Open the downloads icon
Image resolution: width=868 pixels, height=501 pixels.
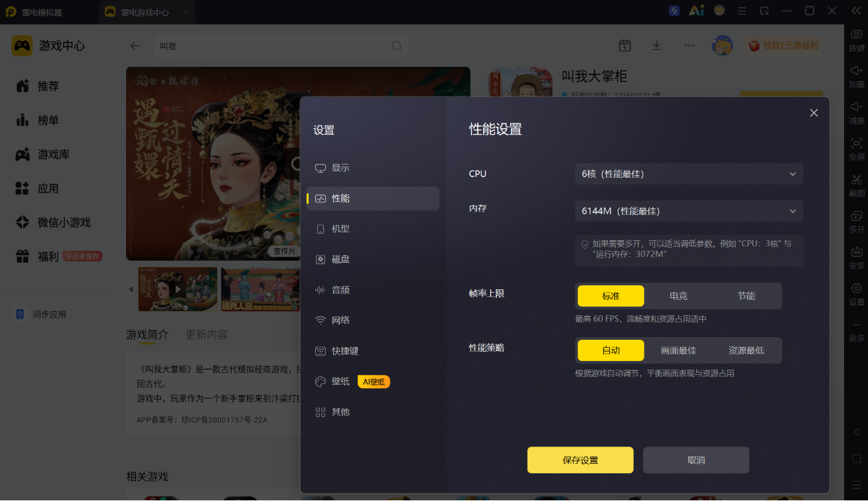(656, 45)
